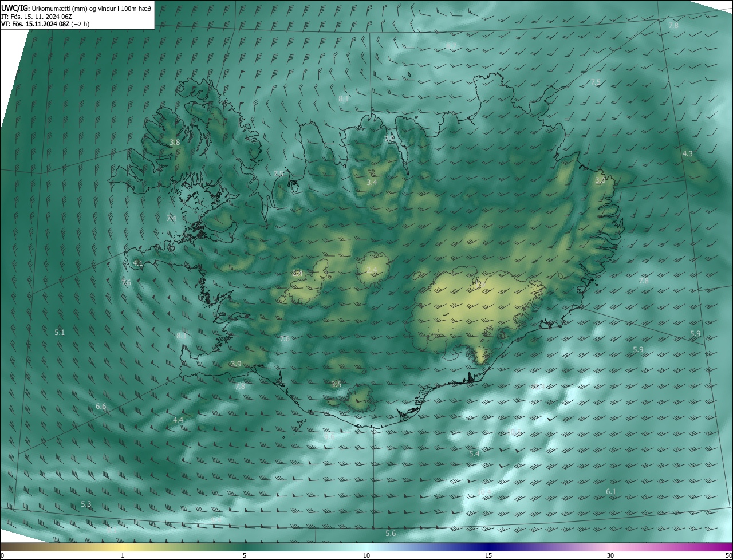Click the 7.4 value on the map
This screenshot has height=560, width=733.
[x=171, y=218]
